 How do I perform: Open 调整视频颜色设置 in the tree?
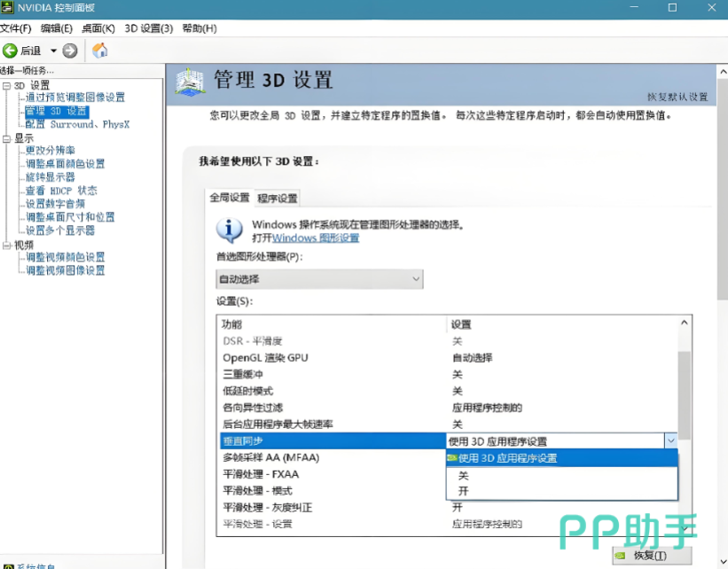65,257
